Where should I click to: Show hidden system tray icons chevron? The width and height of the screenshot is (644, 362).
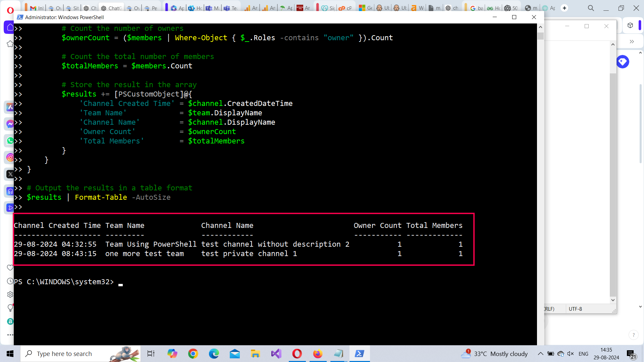pyautogui.click(x=540, y=354)
